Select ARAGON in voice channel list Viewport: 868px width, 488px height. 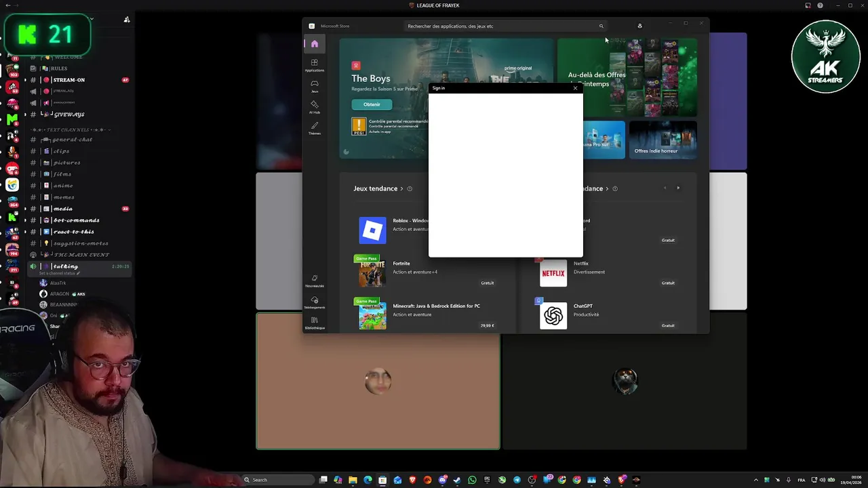point(64,294)
